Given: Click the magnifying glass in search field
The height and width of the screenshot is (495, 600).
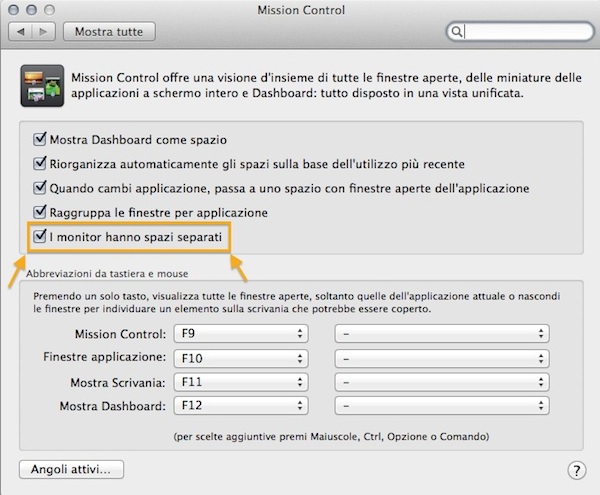Looking at the screenshot, I should coord(457,31).
